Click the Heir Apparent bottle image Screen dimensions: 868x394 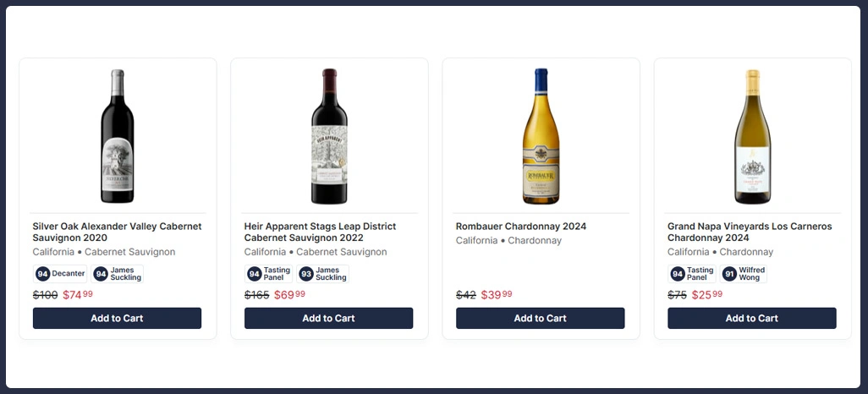point(329,137)
